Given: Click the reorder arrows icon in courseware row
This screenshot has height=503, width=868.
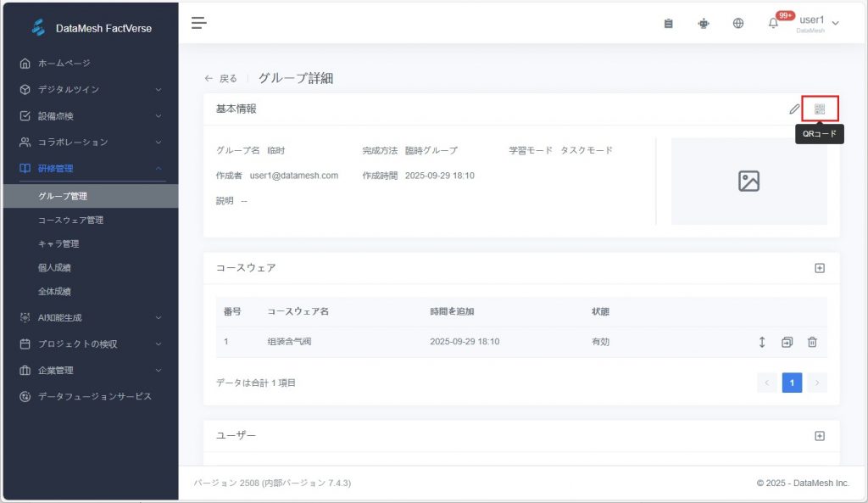Looking at the screenshot, I should pos(762,342).
